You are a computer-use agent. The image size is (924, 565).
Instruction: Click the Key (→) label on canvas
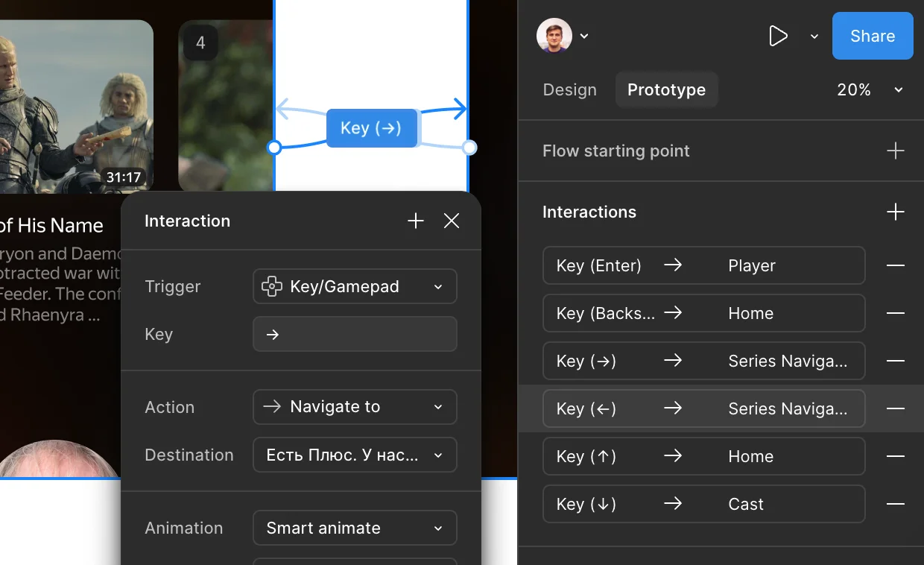click(x=371, y=127)
